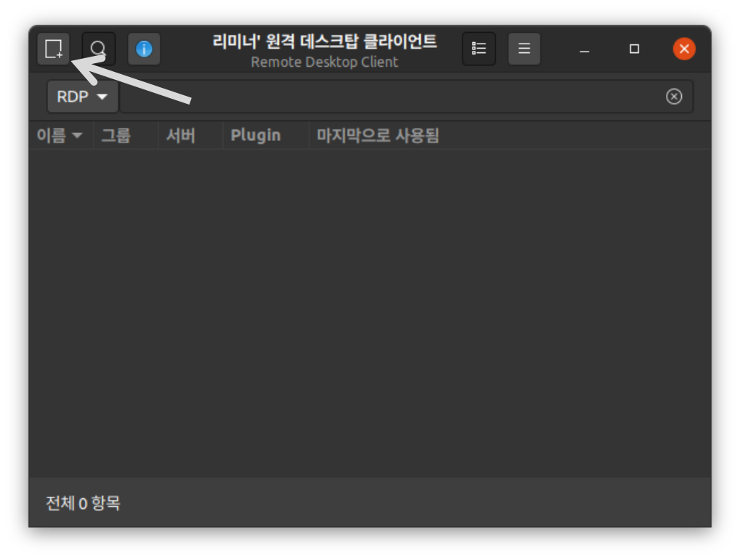
Task: Switch view with the list icon
Action: [479, 49]
